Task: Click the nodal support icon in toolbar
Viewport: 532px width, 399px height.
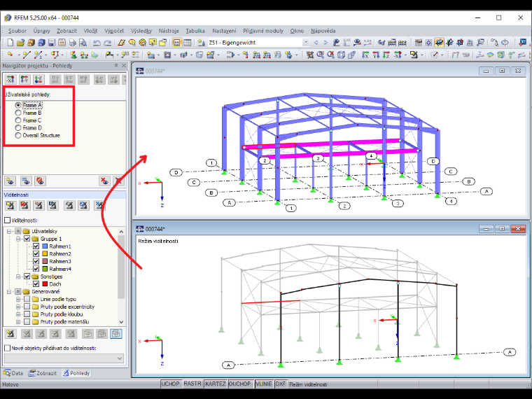Action: [73, 55]
